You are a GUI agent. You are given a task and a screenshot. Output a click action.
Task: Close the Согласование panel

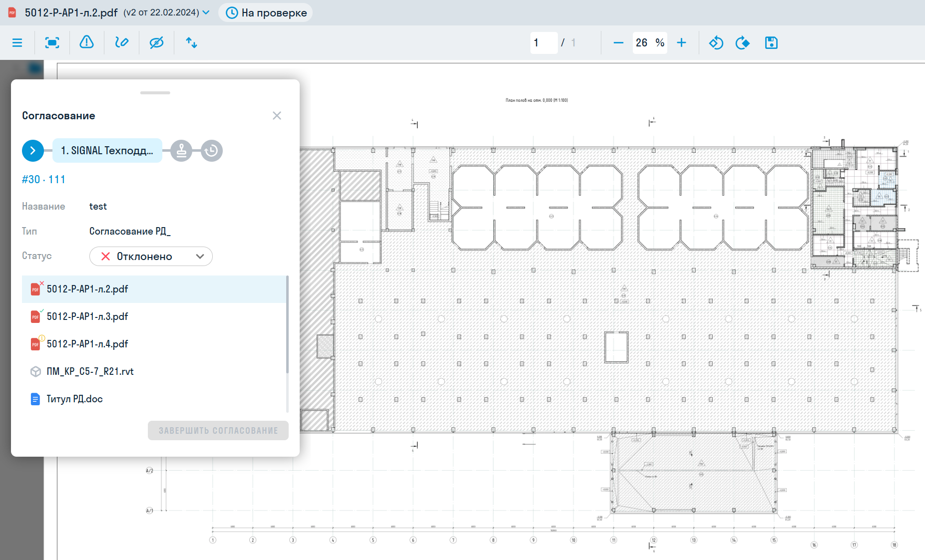[277, 116]
